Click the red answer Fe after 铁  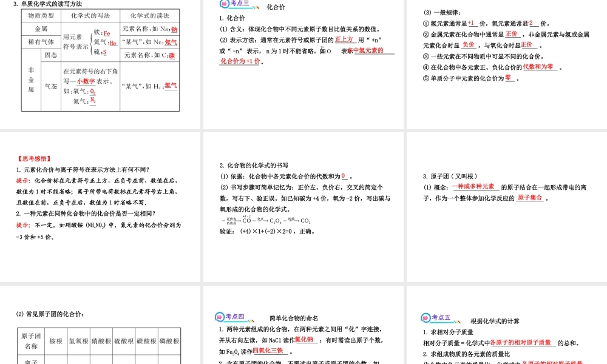[107, 33]
